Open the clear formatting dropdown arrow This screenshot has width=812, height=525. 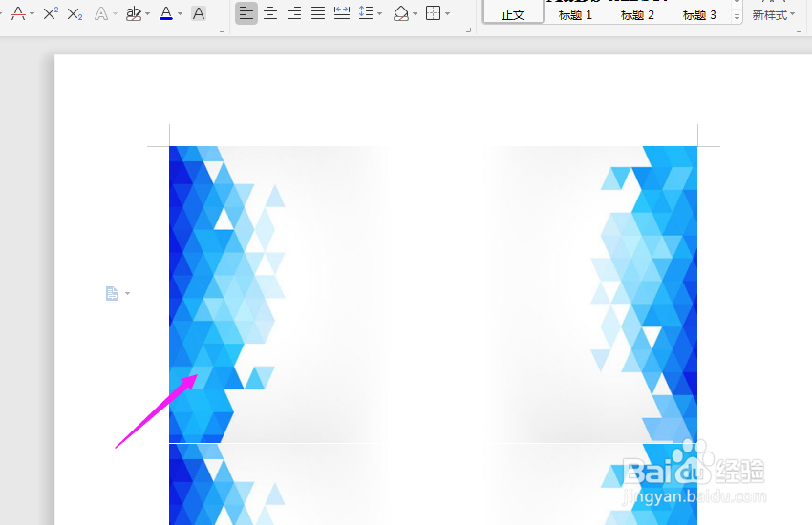pos(32,14)
